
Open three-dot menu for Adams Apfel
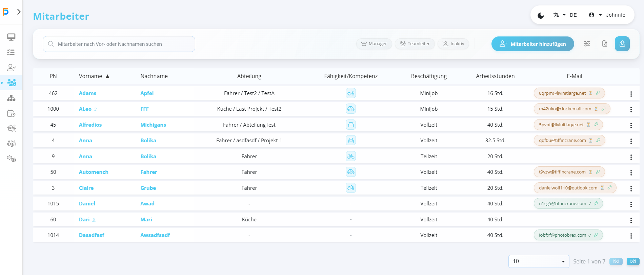[x=631, y=94]
